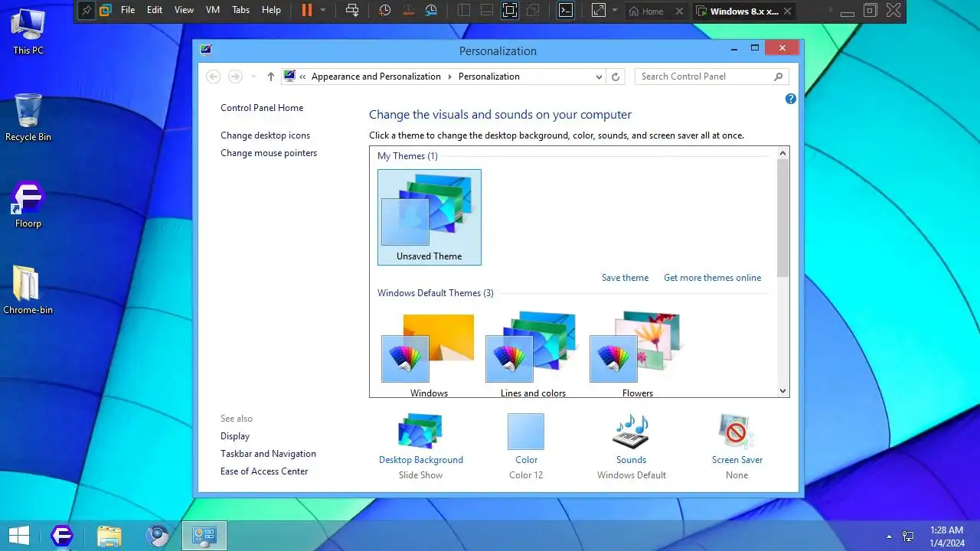Click the Unity mode icon
Viewport: 980px width, 551px height.
(x=533, y=11)
